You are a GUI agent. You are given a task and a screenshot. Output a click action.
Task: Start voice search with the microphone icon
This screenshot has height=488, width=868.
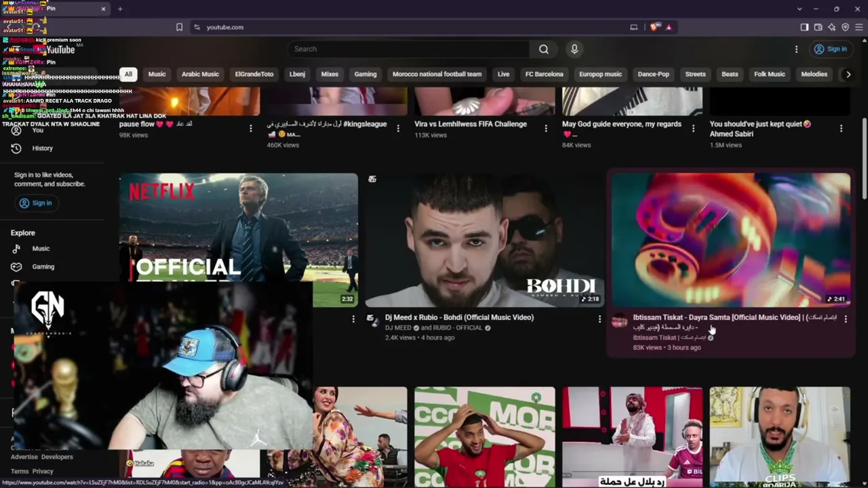point(574,49)
